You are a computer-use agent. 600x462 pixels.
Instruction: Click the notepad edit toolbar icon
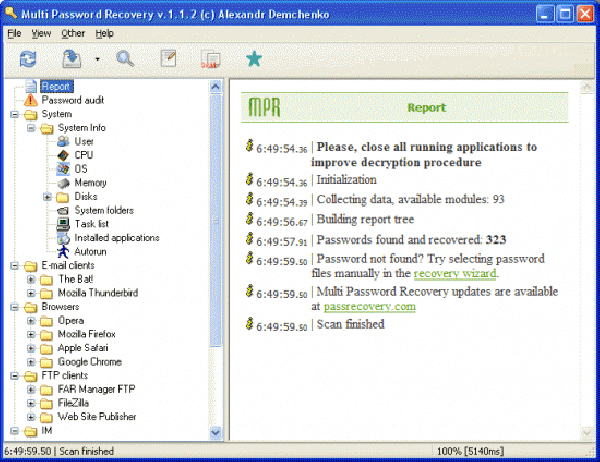pos(168,59)
